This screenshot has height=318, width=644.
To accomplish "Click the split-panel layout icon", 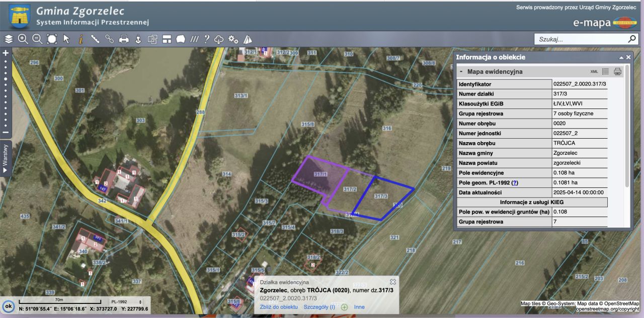I will click(167, 39).
